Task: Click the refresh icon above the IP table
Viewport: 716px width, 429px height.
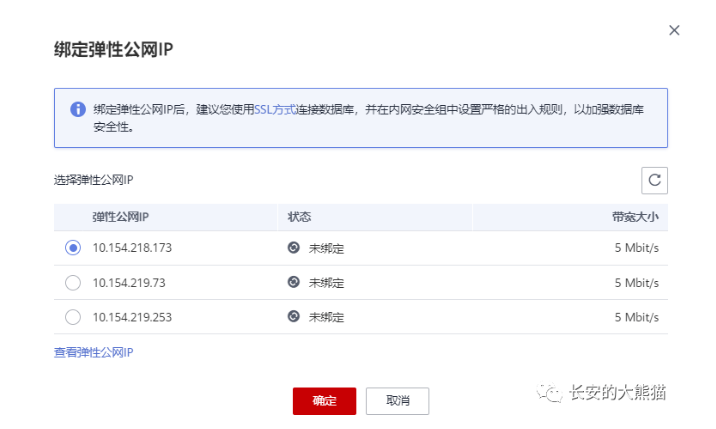Action: coord(654,180)
